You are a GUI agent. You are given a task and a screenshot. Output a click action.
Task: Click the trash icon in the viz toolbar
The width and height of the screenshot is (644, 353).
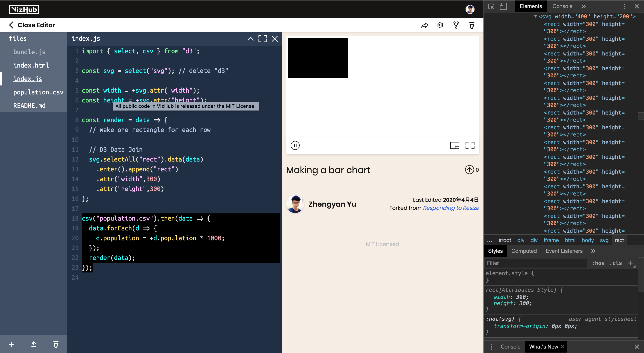click(x=472, y=25)
